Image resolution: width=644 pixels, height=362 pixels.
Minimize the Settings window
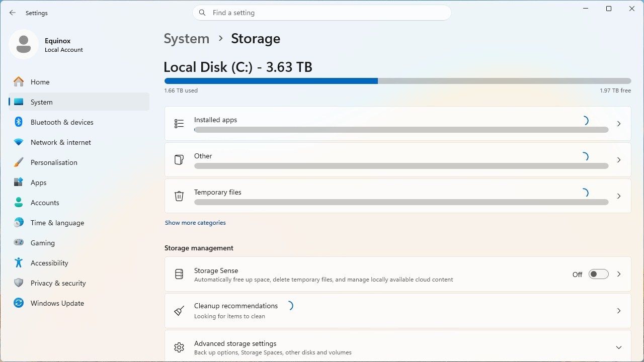(586, 9)
